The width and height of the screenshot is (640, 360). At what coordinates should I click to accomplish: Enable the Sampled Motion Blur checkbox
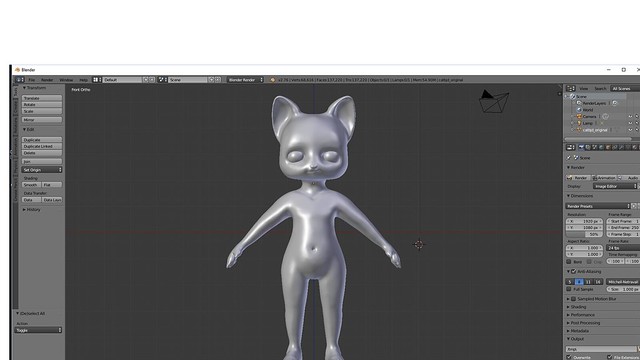[x=573, y=299]
